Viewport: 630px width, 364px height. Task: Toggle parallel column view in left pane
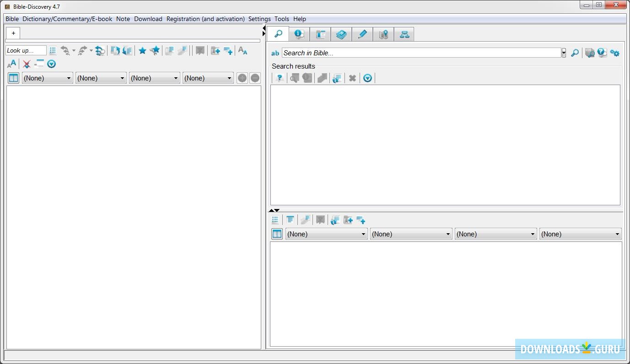pos(14,78)
